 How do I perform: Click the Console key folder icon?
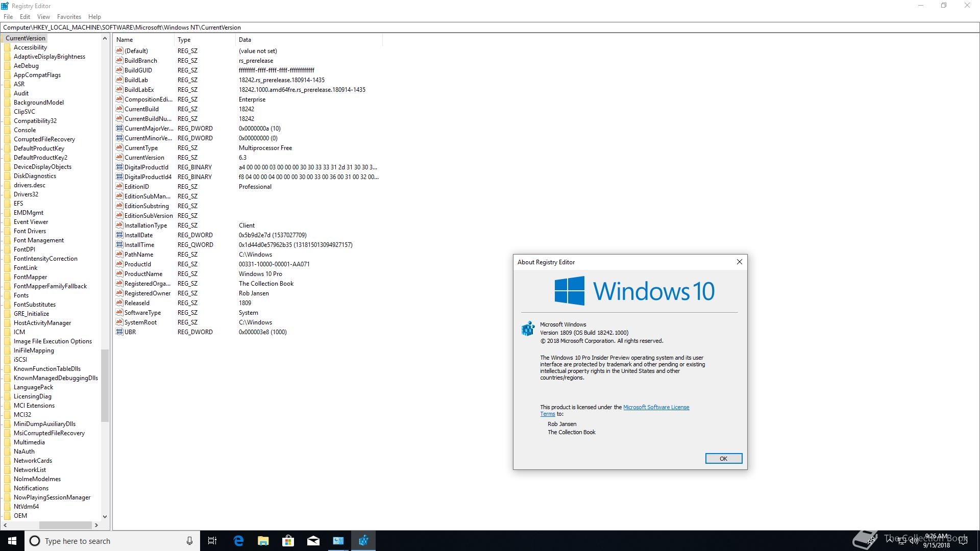[x=7, y=130]
